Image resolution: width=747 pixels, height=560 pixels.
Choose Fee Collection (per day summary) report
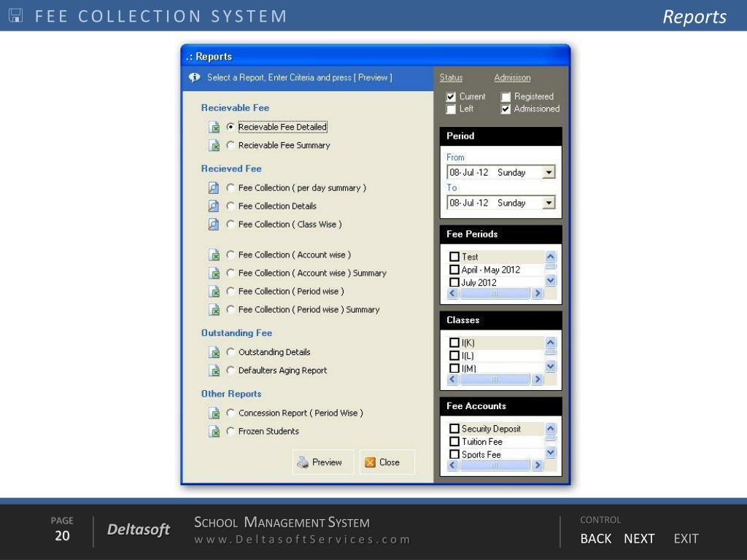tap(231, 187)
